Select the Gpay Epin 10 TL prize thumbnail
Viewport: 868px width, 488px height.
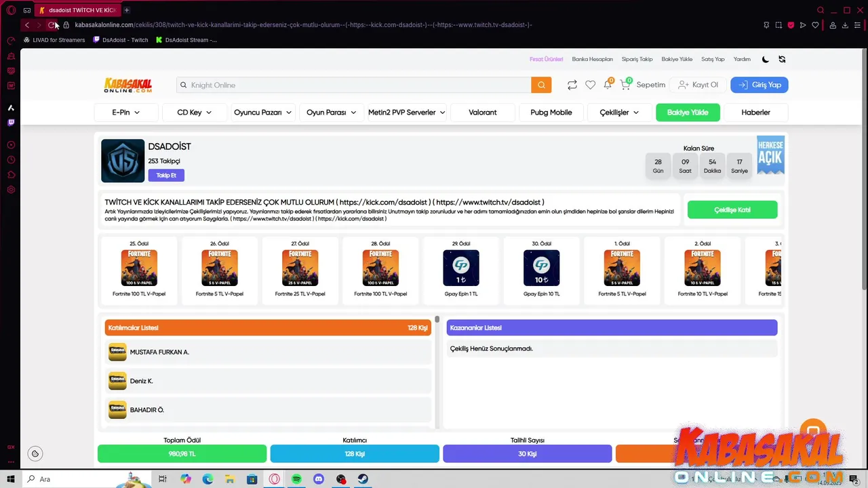click(x=542, y=268)
